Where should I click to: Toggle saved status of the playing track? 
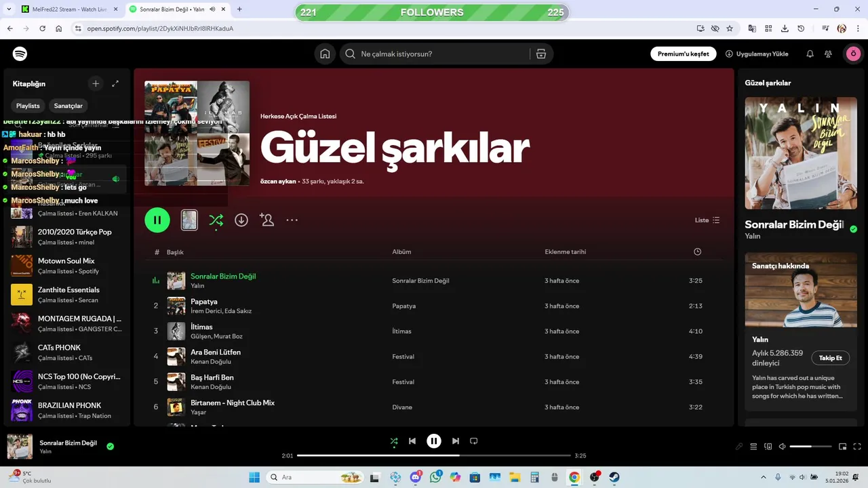point(110,447)
